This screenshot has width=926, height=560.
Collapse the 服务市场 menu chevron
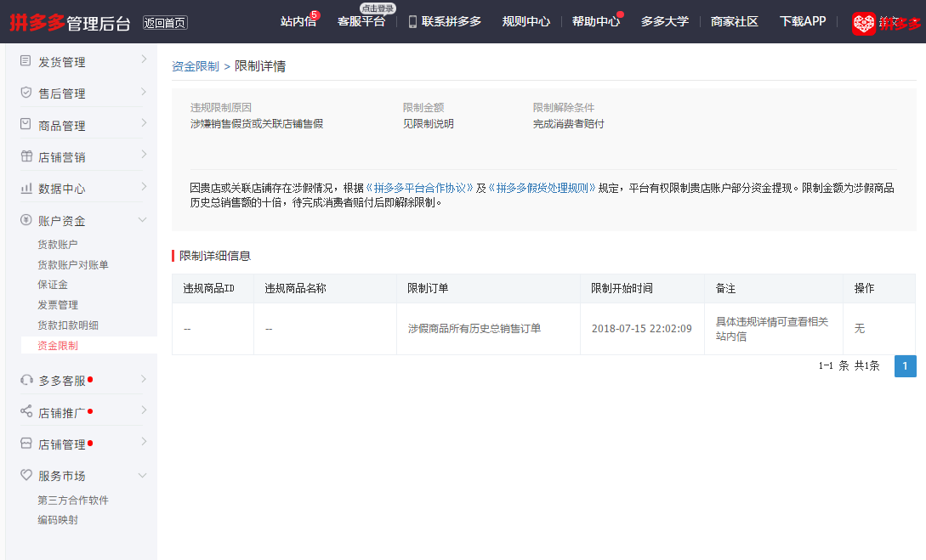(x=142, y=475)
